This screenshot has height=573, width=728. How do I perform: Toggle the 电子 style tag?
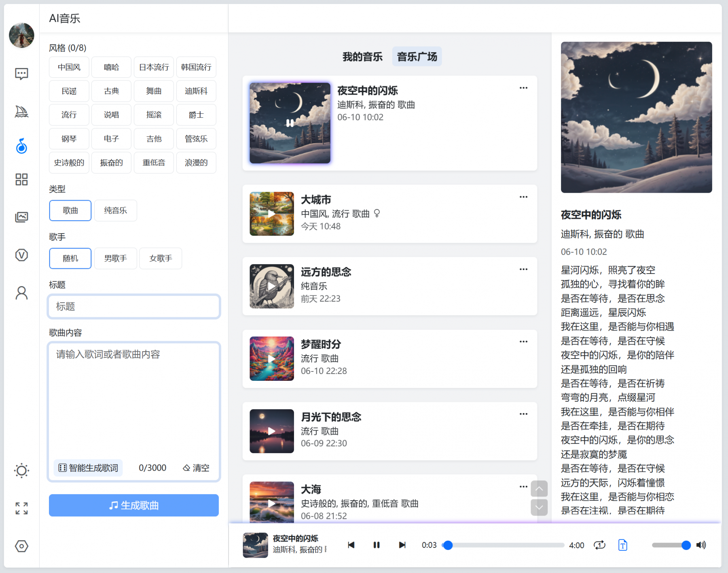click(112, 139)
